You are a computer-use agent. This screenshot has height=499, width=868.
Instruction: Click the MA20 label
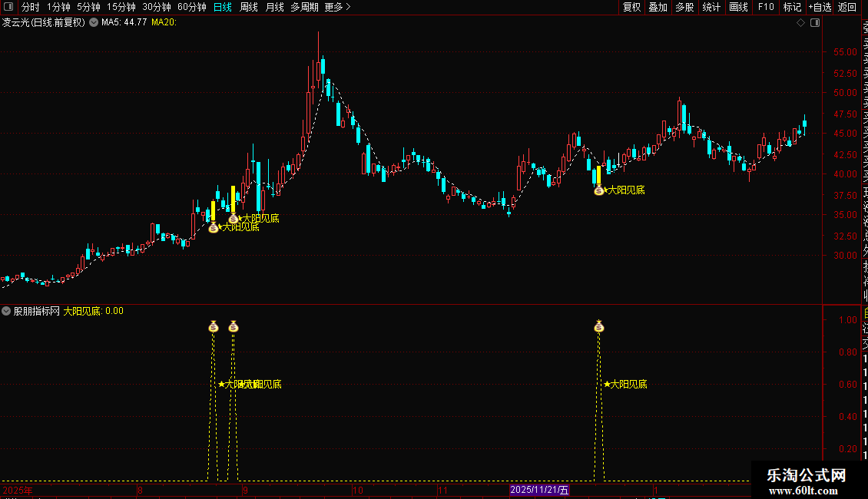(x=164, y=22)
